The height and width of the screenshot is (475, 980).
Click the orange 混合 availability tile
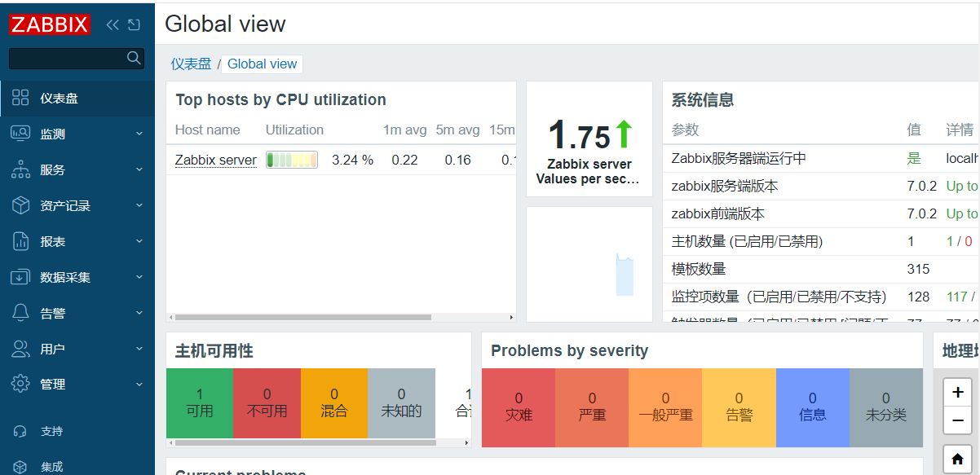(334, 403)
